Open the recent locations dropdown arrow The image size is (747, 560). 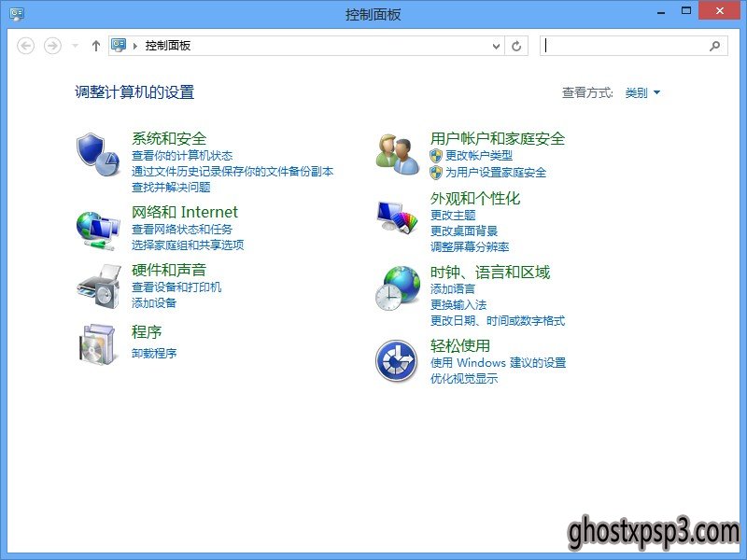[x=75, y=46]
